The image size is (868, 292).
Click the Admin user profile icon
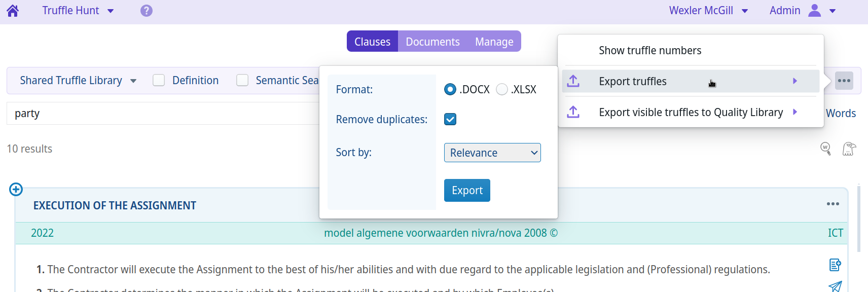tap(814, 11)
